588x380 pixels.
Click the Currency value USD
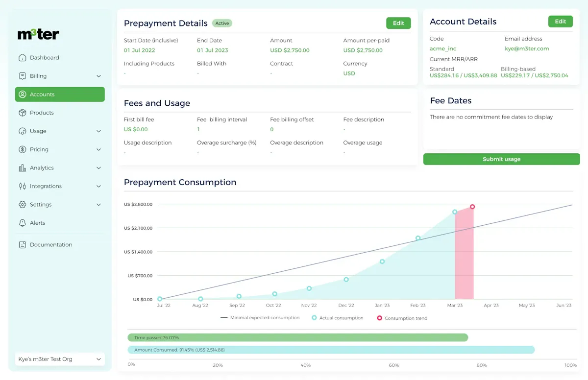(349, 73)
